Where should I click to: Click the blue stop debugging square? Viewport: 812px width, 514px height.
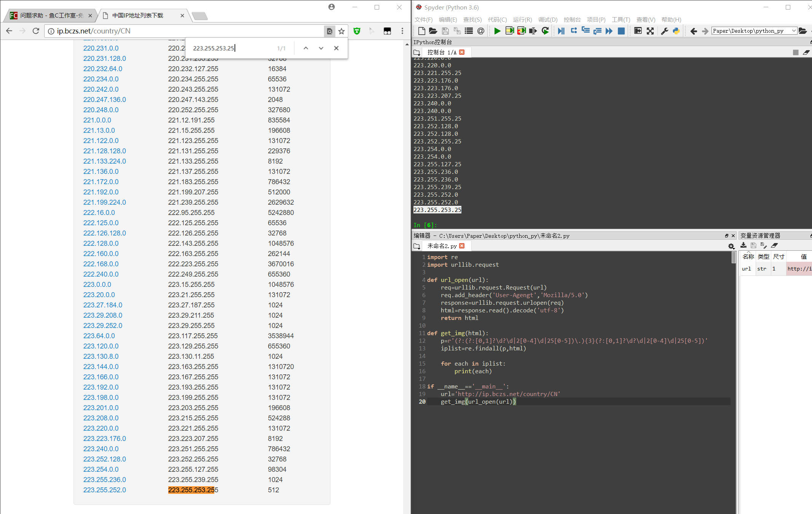(x=621, y=31)
